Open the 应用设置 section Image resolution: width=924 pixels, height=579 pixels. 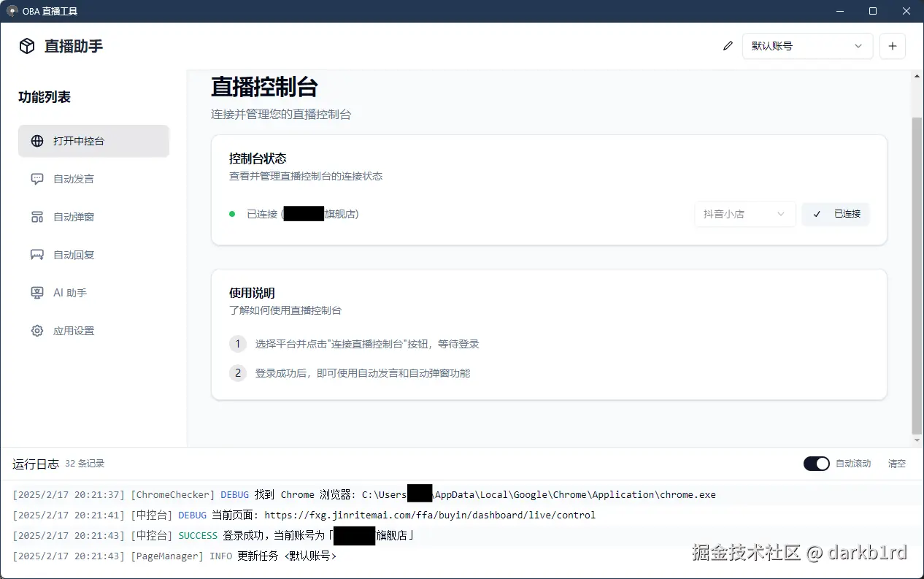(93, 331)
